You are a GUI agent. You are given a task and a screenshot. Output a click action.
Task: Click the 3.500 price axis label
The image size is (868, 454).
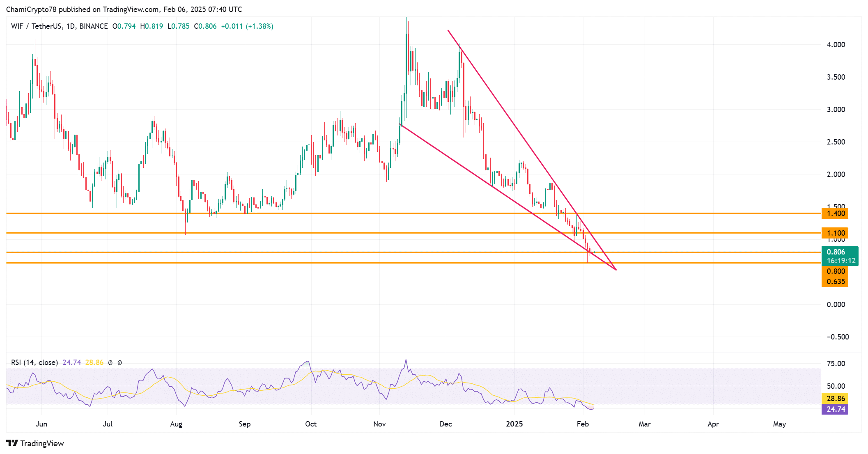point(836,77)
